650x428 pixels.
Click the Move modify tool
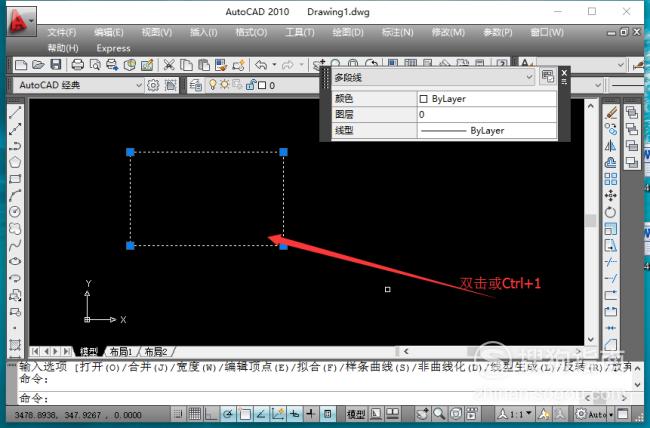click(x=611, y=195)
